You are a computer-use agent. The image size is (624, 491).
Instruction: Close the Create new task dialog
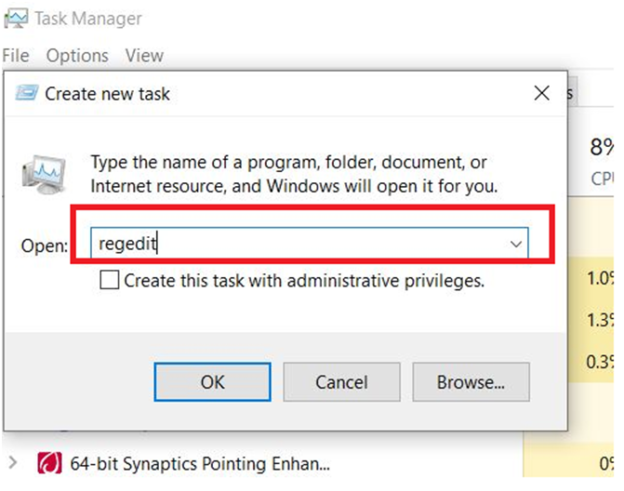tap(542, 94)
